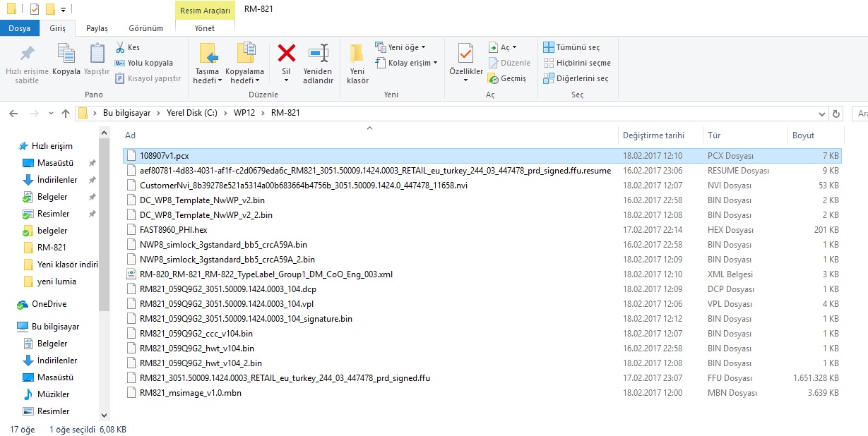Select the 'Resim Araçları' contextual tab
The height and width of the screenshot is (436, 868).
tap(205, 10)
